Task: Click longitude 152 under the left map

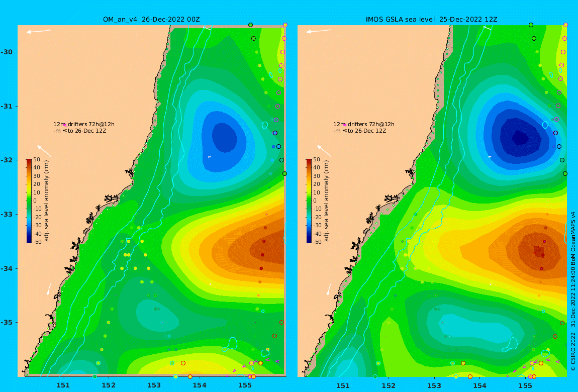Action: coord(109,385)
